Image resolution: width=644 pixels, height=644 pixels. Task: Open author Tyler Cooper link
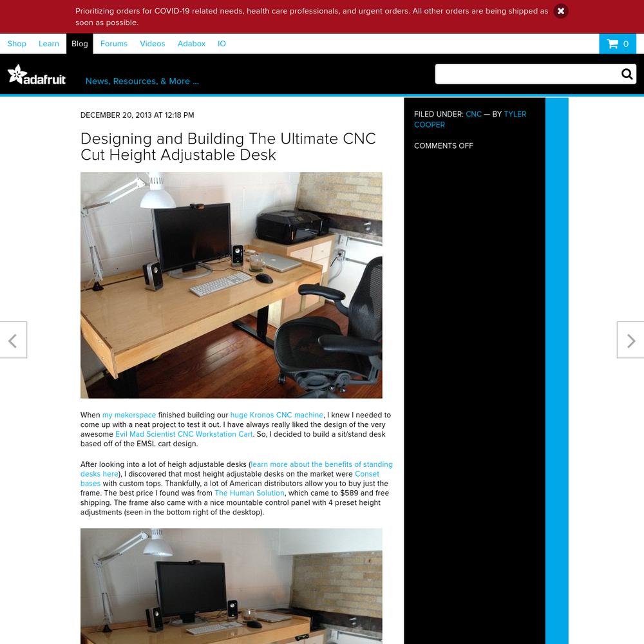[470, 120]
